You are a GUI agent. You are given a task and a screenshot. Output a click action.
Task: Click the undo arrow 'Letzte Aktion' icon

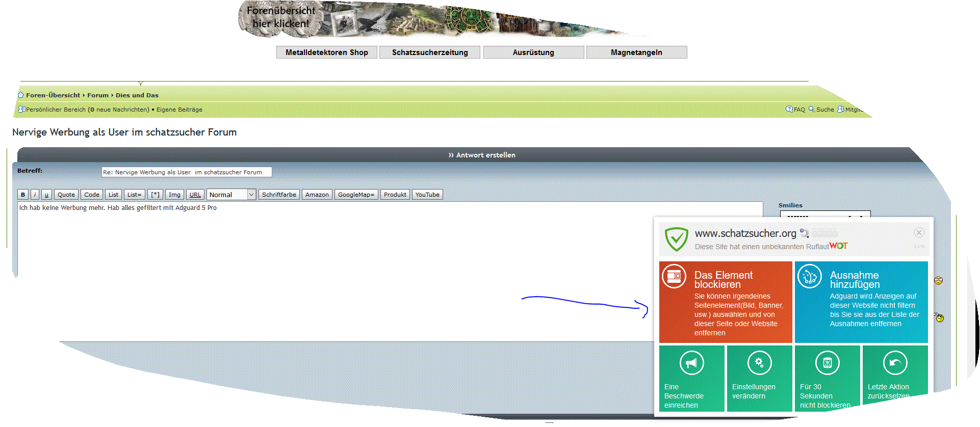coord(895,363)
